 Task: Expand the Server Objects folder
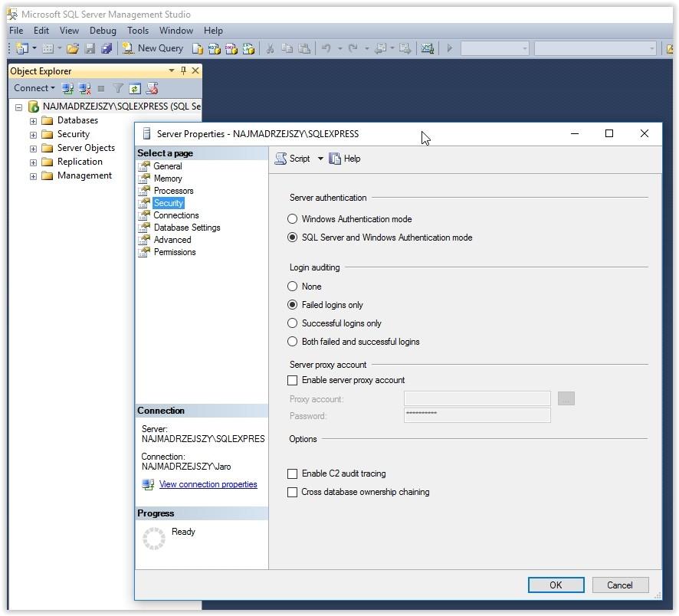click(x=33, y=149)
